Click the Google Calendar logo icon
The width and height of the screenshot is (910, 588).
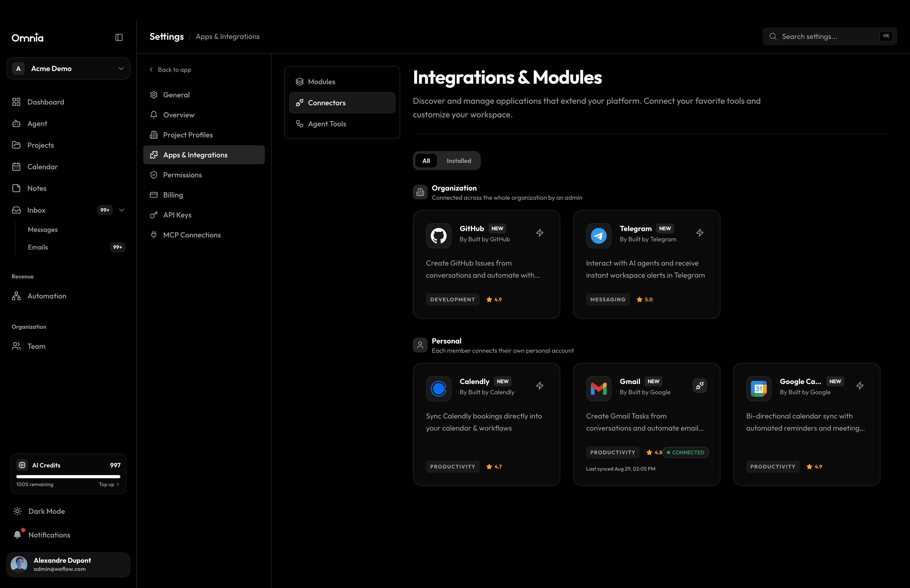tap(758, 389)
